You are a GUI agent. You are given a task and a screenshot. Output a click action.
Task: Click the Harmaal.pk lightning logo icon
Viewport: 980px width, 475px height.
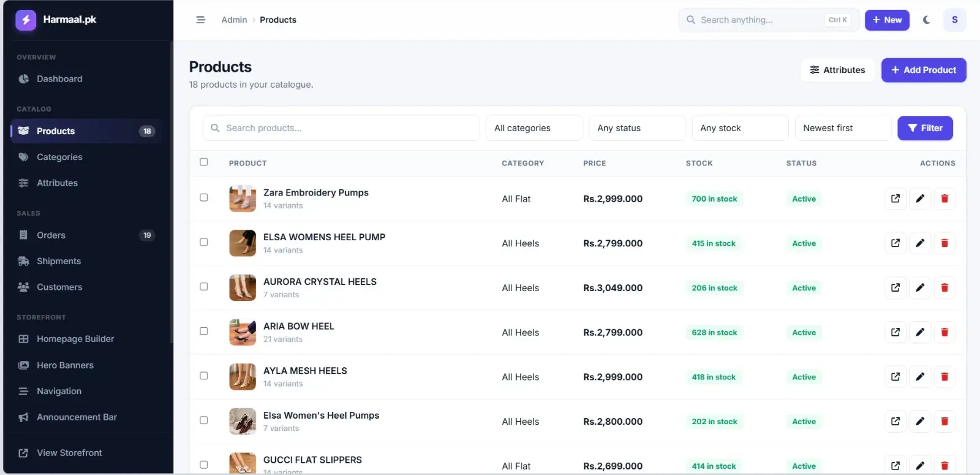(26, 20)
